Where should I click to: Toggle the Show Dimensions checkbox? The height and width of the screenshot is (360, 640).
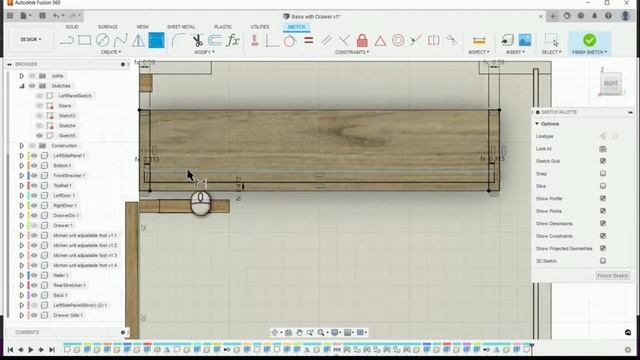coord(603,223)
